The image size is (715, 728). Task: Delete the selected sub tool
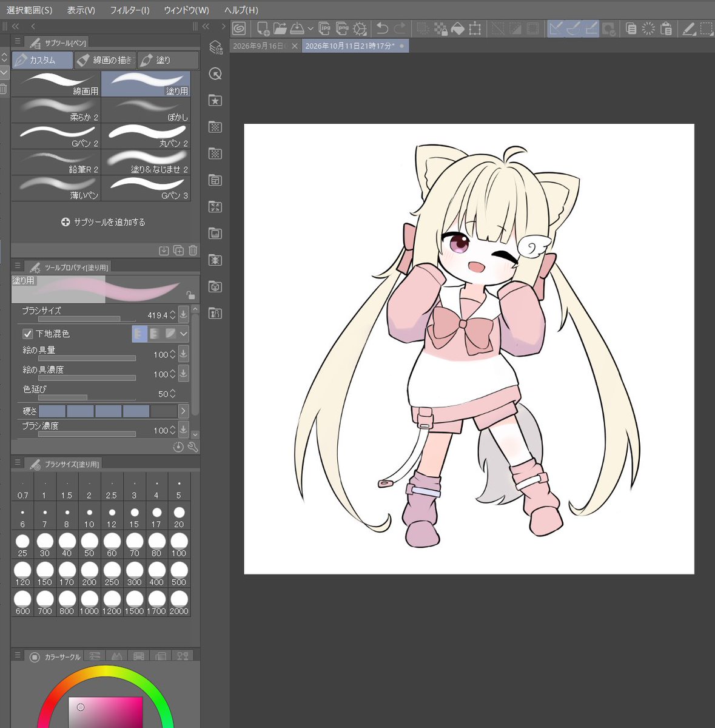pyautogui.click(x=193, y=250)
